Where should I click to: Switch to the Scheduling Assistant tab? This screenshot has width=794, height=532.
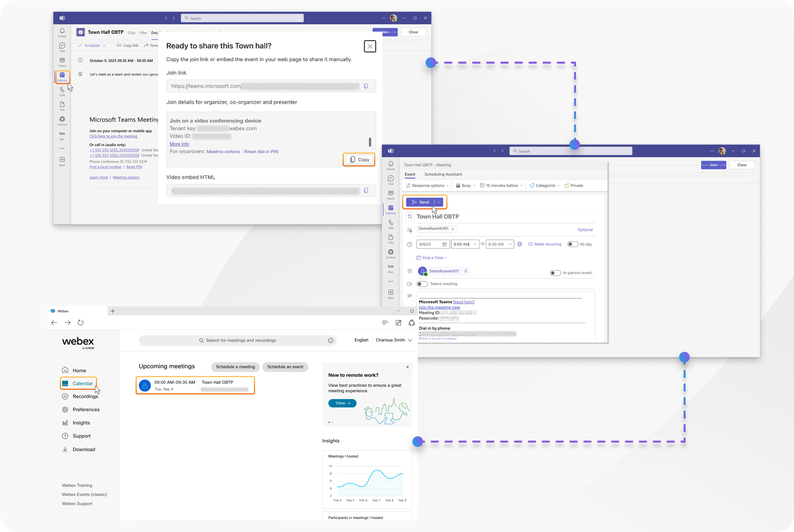pos(443,174)
